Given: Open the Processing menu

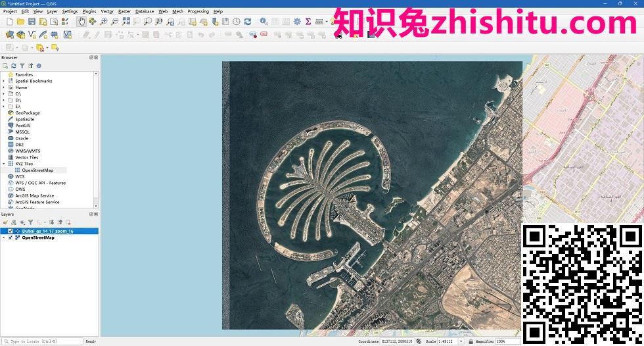Looking at the screenshot, I should pyautogui.click(x=198, y=11).
